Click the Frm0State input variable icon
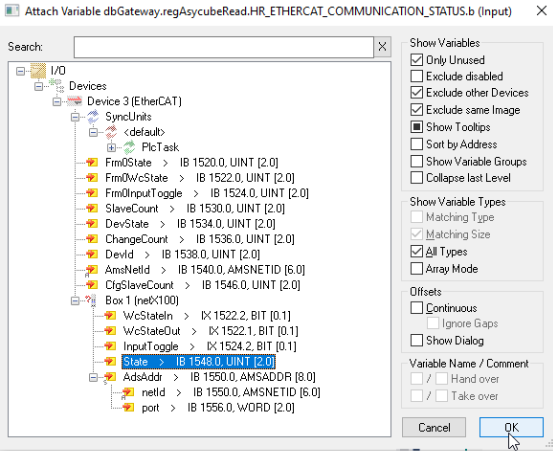Viewport: 553px width, 451px height. point(92,163)
